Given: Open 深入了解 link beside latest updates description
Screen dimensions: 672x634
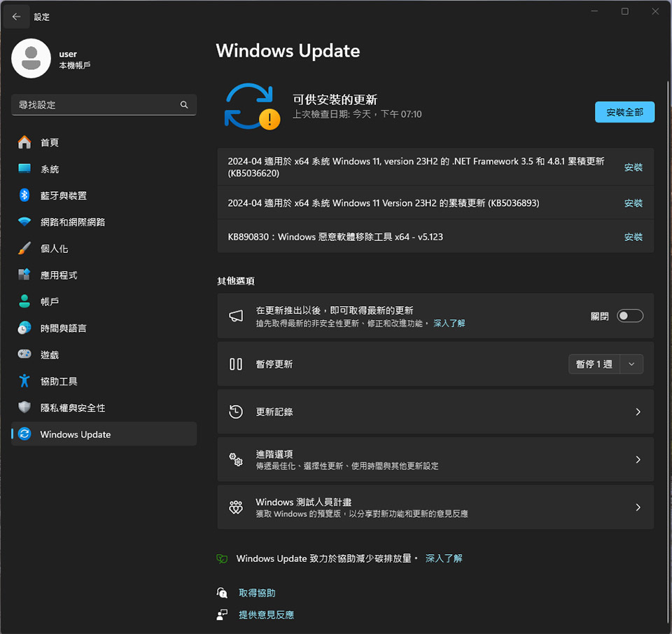Looking at the screenshot, I should pos(449,323).
